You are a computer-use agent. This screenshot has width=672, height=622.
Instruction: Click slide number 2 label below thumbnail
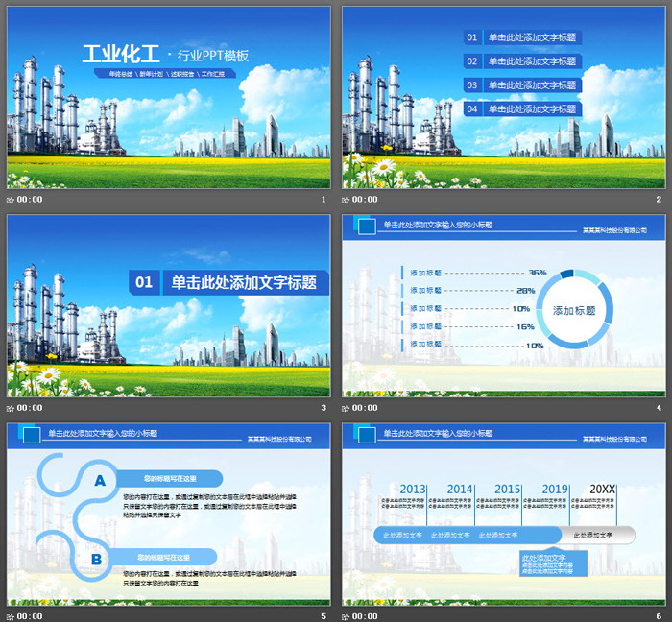click(x=659, y=200)
